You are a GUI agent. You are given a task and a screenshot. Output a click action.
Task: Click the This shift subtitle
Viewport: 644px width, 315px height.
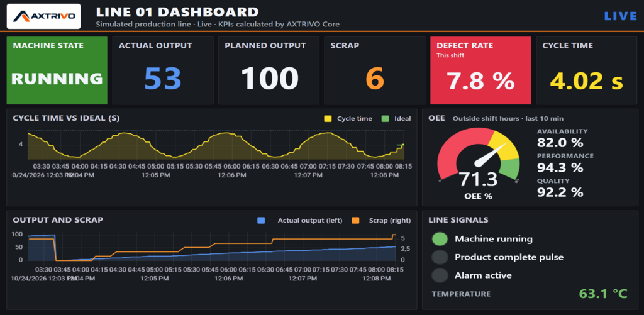coord(450,55)
